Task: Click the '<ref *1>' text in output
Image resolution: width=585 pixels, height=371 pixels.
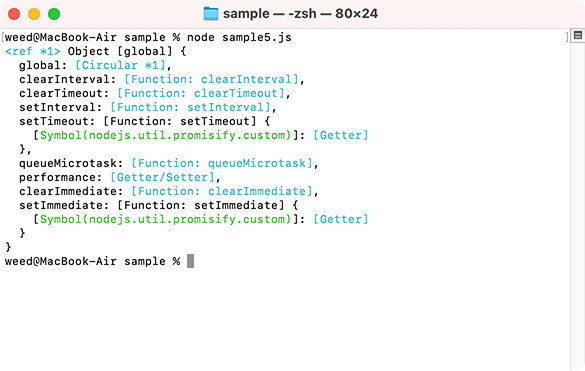Action: pos(32,51)
